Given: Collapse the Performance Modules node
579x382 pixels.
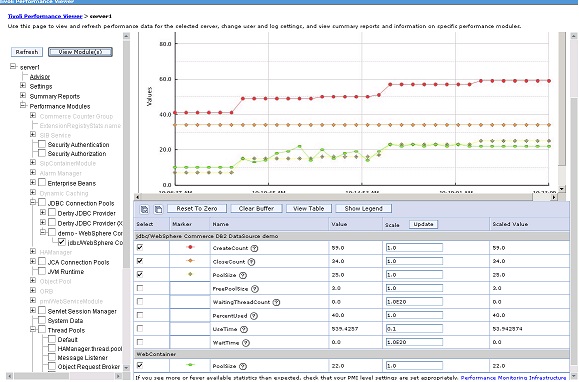Looking at the screenshot, I should tap(23, 106).
